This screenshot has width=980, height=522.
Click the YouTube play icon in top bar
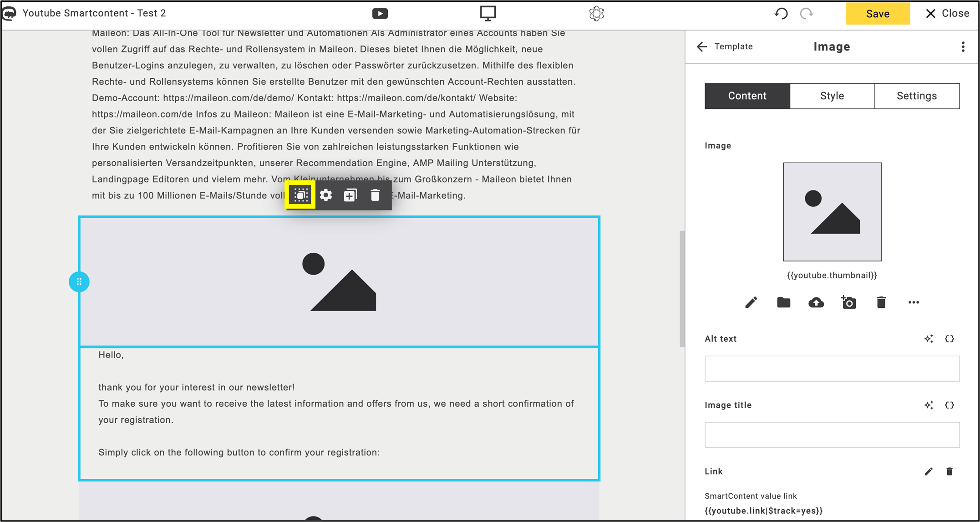pyautogui.click(x=380, y=14)
